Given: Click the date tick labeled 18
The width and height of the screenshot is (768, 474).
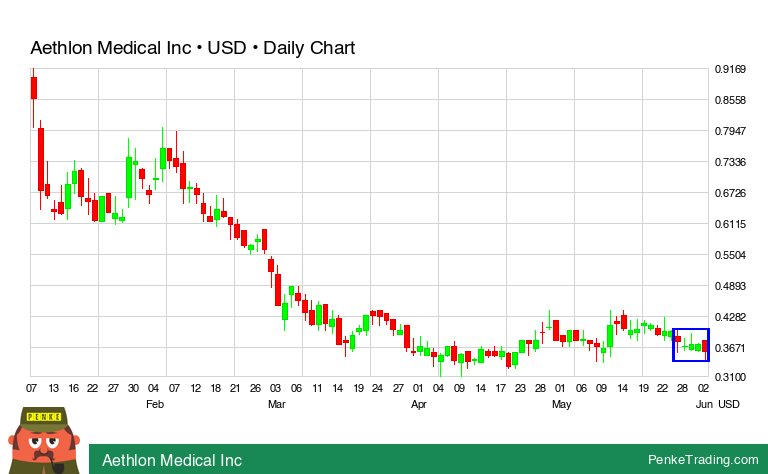Looking at the screenshot, I should (216, 388).
